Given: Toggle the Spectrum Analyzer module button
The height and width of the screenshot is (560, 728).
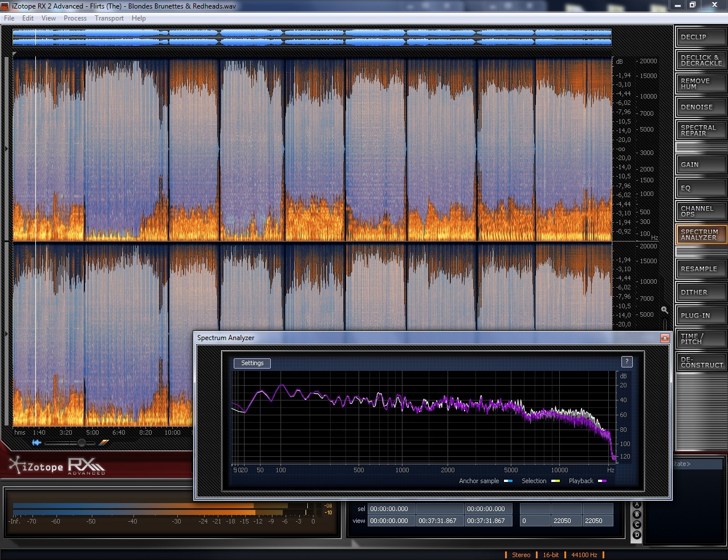Looking at the screenshot, I should [701, 235].
